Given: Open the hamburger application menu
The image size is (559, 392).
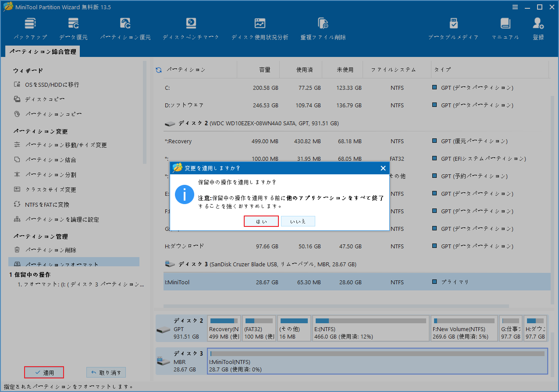Looking at the screenshot, I should click(515, 7).
